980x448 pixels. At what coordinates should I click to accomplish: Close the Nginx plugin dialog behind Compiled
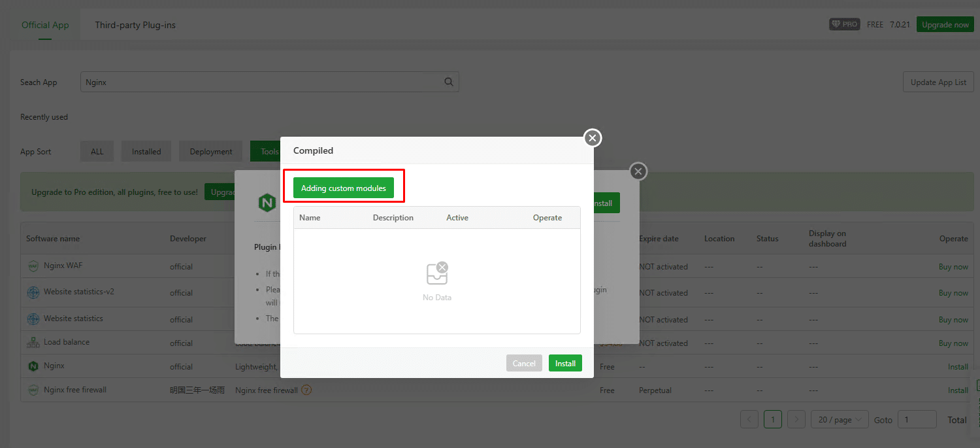click(638, 171)
